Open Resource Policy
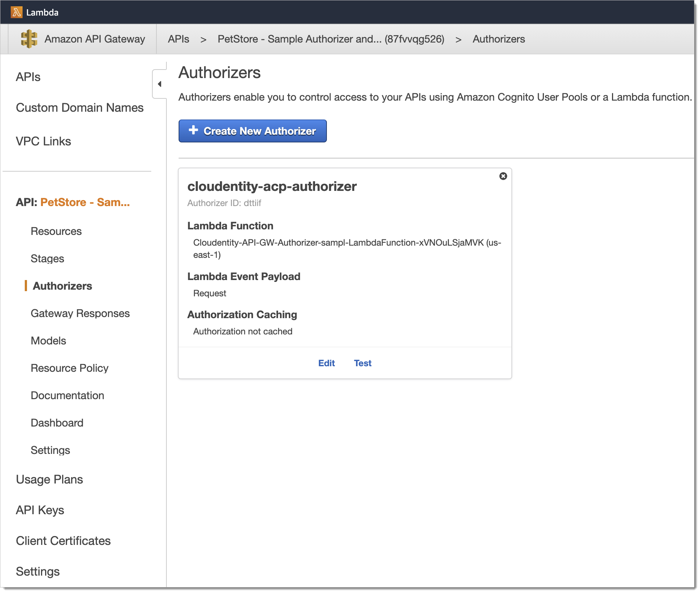The image size is (700, 593). point(70,368)
